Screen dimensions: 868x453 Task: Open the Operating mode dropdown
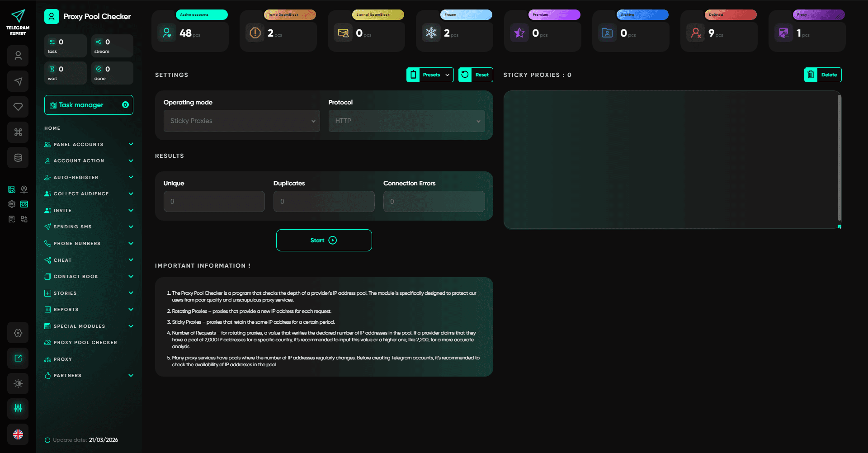click(241, 121)
